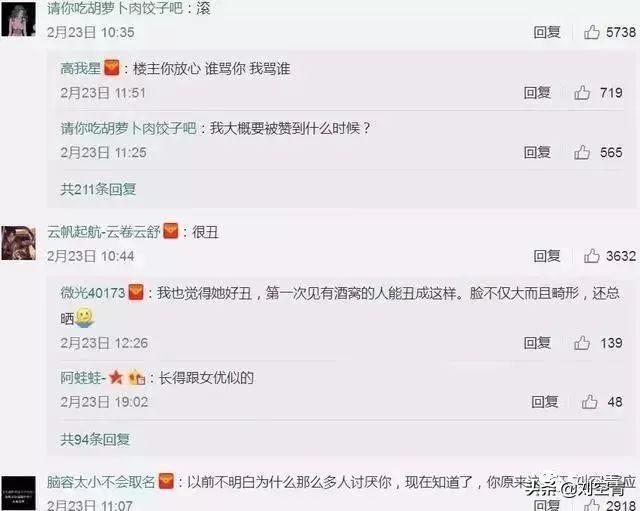This screenshot has height=511, width=640.
Task: View avatar of 云帆起航-云卷云舒
Action: pos(18,243)
